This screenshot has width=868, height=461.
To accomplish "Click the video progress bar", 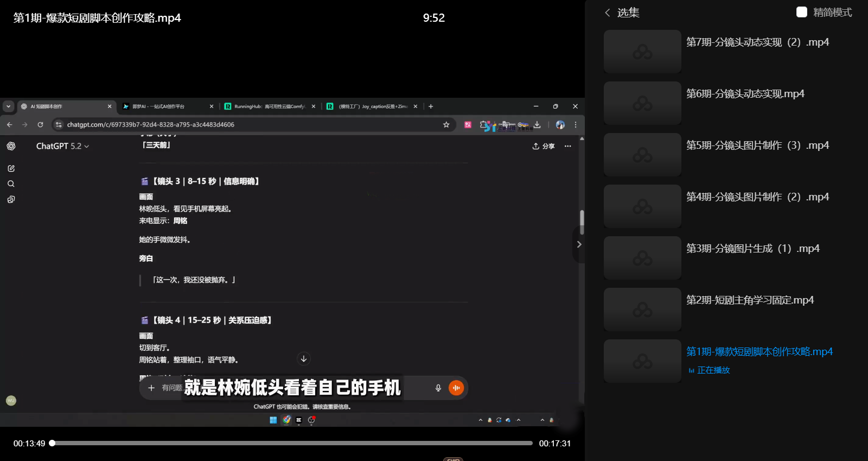I will coord(293,443).
